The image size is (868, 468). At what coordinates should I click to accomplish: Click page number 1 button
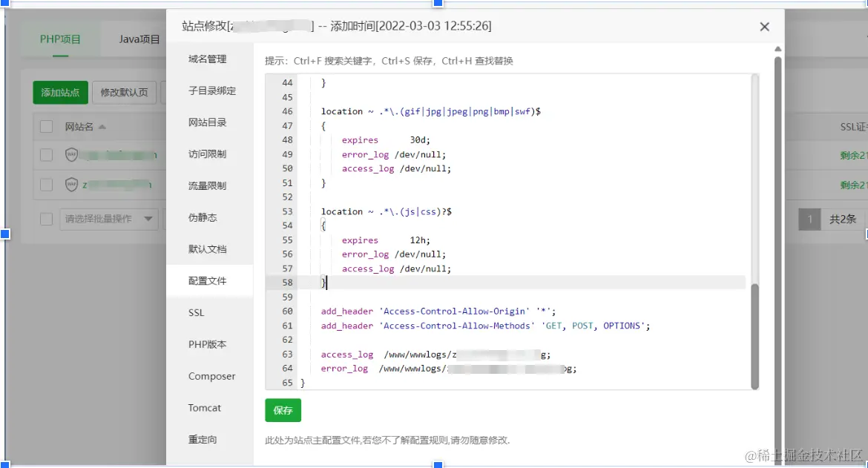809,219
